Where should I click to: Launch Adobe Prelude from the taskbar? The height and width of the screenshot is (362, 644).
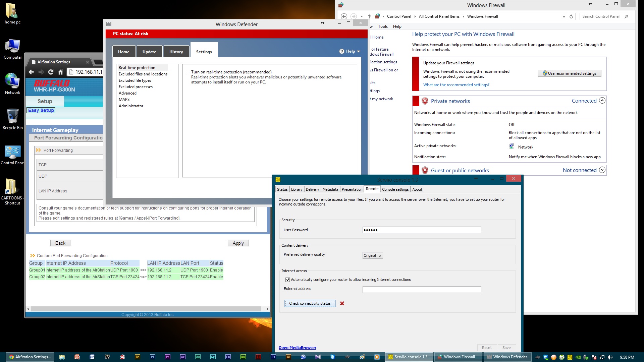153,357
